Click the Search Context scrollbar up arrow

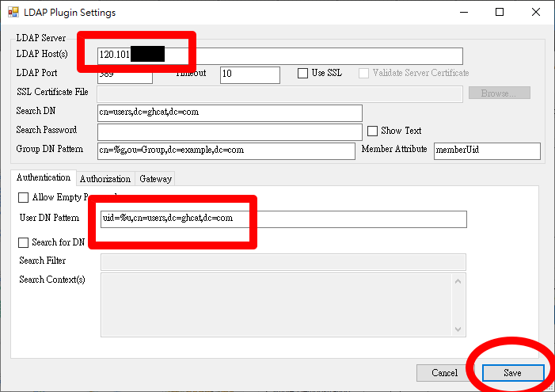click(x=458, y=281)
